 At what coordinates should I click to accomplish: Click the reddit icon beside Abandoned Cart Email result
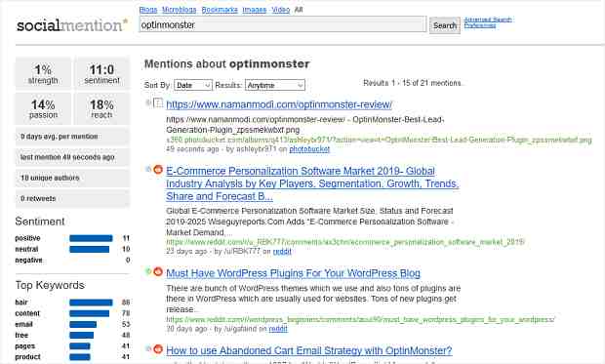158,349
